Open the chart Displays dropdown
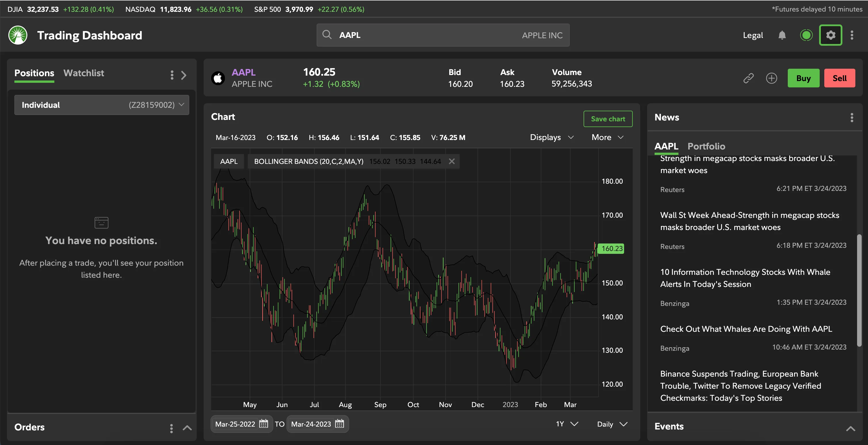Image resolution: width=868 pixels, height=445 pixels. click(552, 137)
